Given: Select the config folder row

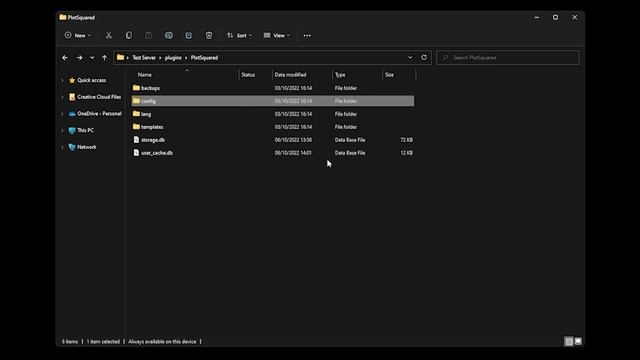Looking at the screenshot, I should 273,101.
